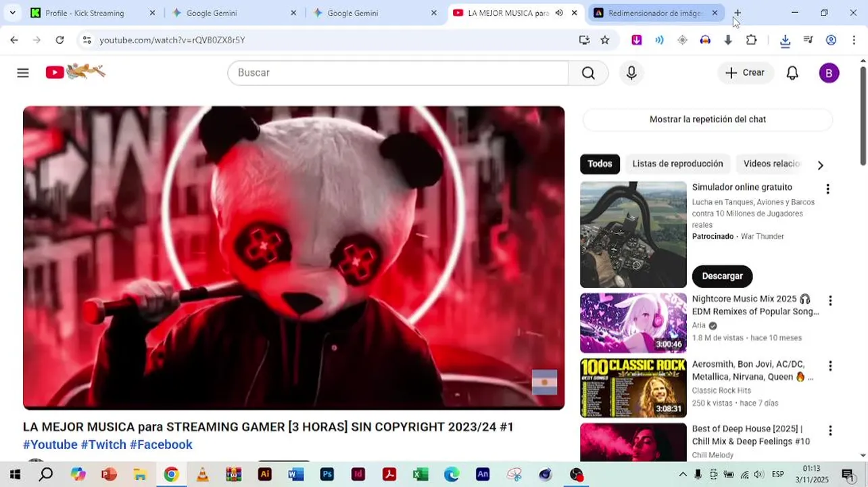Screen dimensions: 868x487
Task: Click the search magnifier button on YouTube
Action: point(588,73)
